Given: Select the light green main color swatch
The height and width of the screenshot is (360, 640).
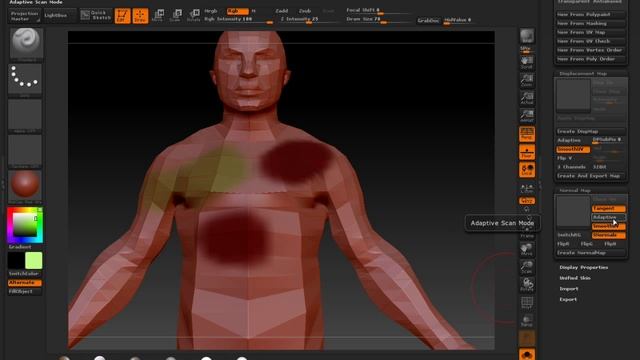Looking at the screenshot, I should pos(33,260).
